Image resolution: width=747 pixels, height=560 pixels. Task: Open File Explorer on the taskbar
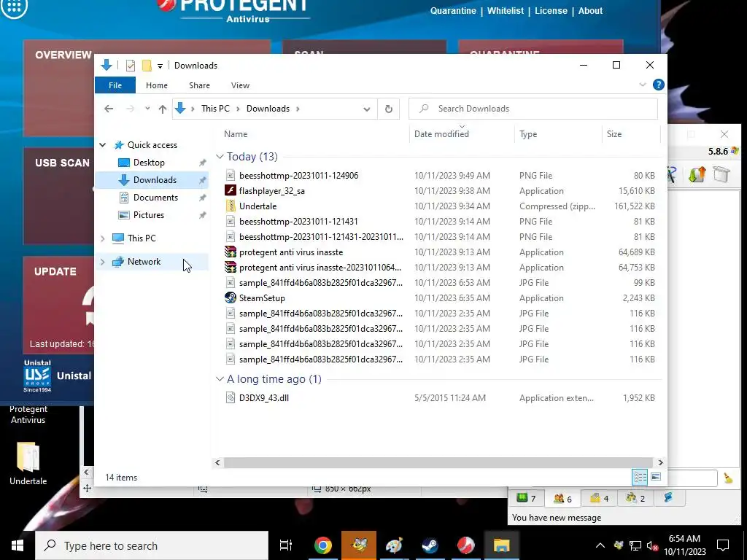[x=501, y=545]
